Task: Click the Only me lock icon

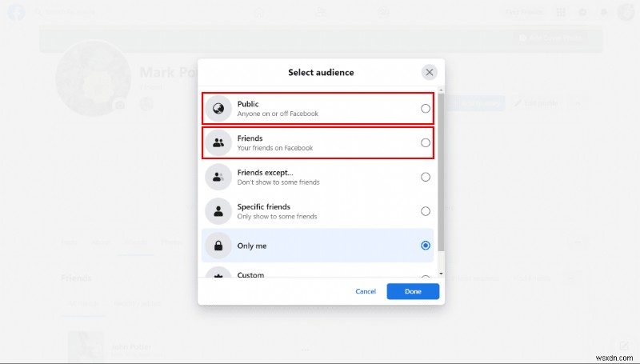Action: coord(218,246)
